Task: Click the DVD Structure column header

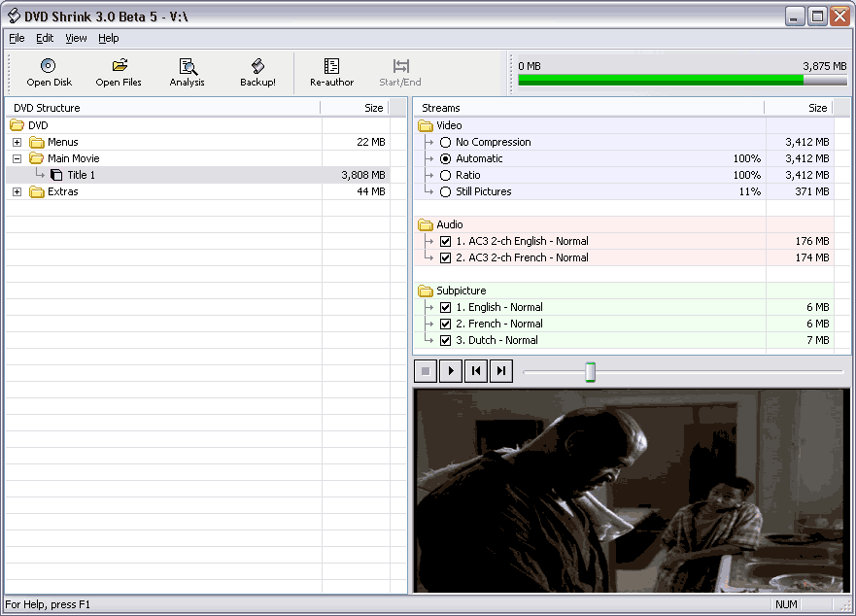Action: pyautogui.click(x=163, y=108)
